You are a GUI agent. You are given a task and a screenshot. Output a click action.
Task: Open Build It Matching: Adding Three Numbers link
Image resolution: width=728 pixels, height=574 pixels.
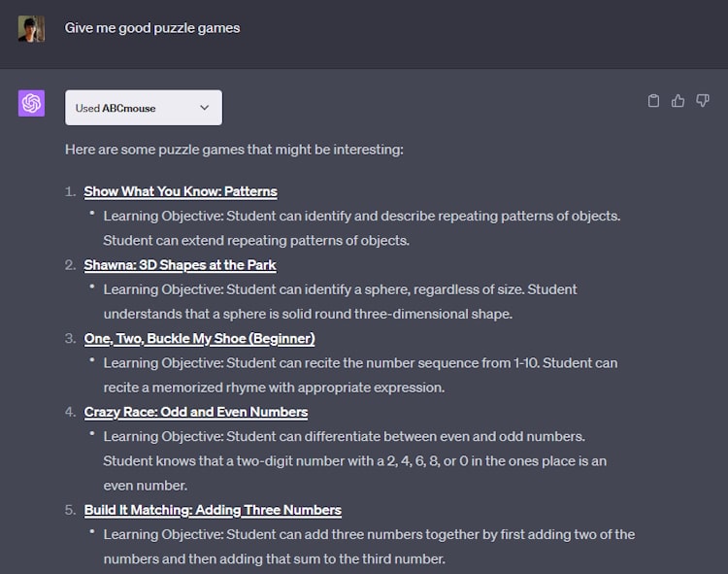click(213, 510)
